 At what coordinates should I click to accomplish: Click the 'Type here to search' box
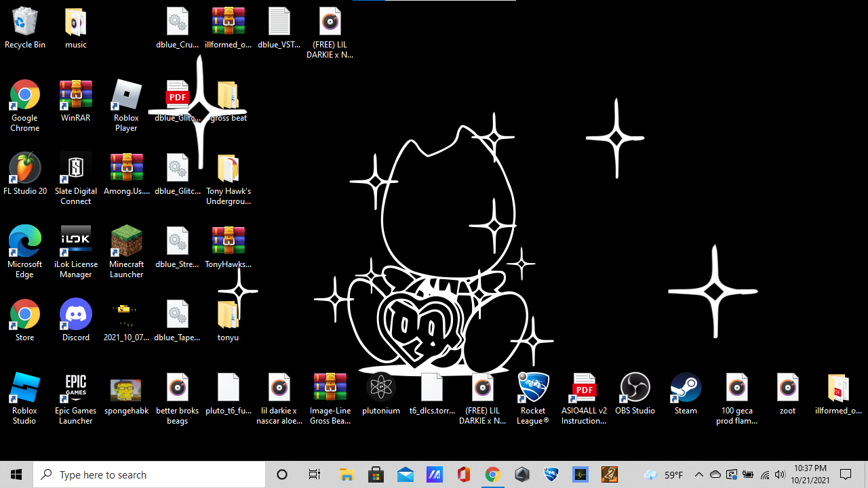coord(149,474)
